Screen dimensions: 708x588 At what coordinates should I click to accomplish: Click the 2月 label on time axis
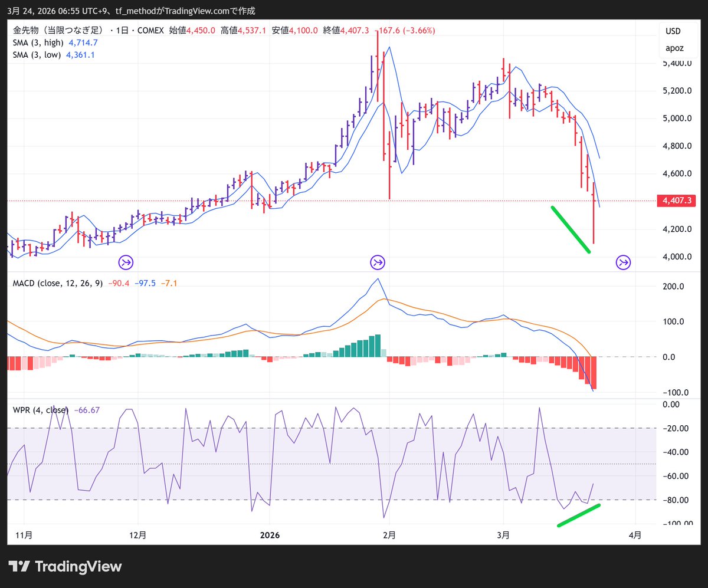389,536
